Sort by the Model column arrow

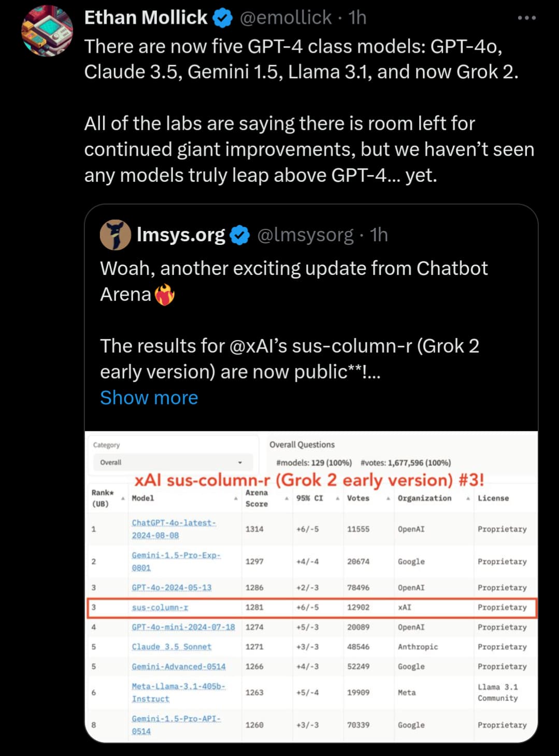(236, 498)
